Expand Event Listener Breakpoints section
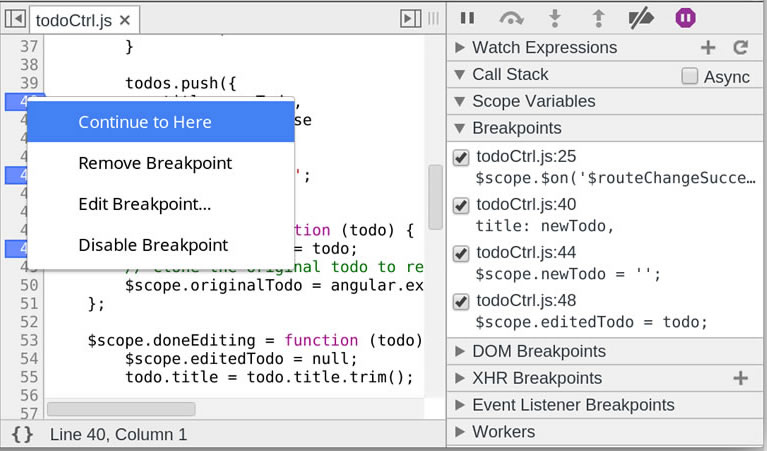The image size is (767, 451). click(572, 405)
